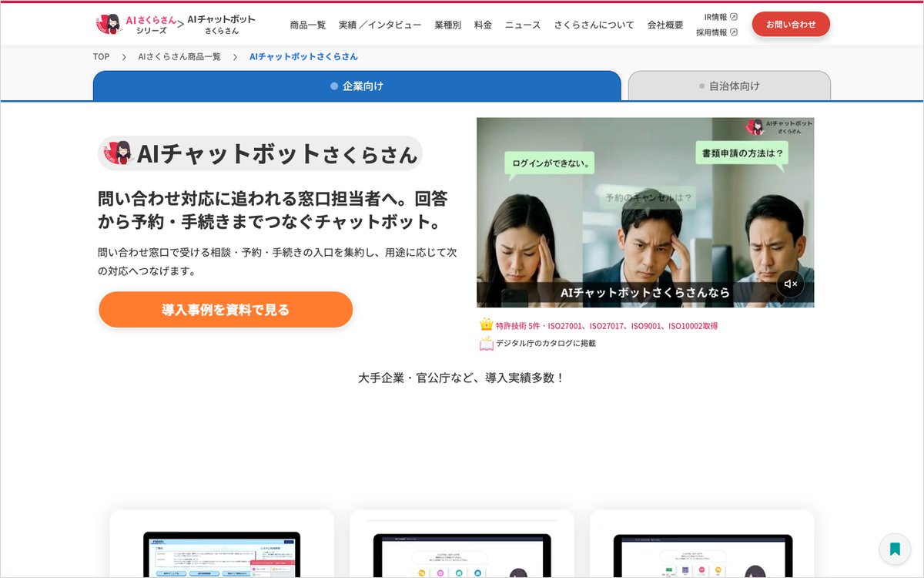Unmute the video with the speaker icon
The height and width of the screenshot is (578, 924).
pos(790,284)
